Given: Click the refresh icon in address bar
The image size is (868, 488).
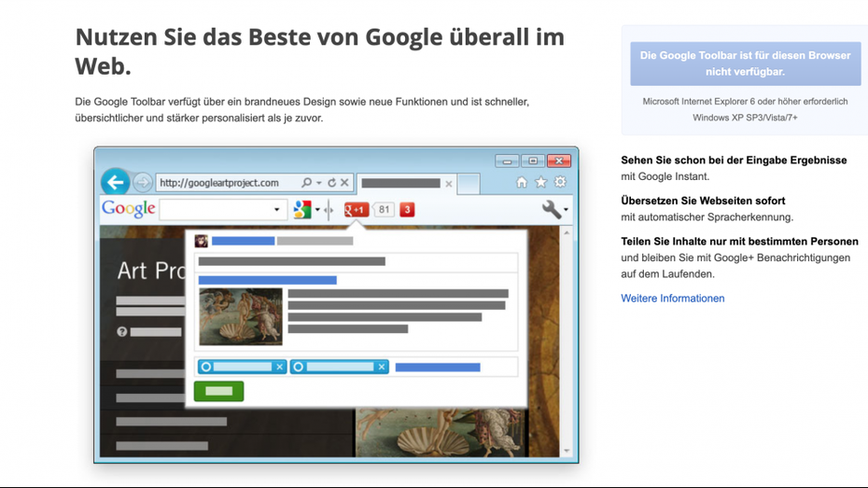Looking at the screenshot, I should click(331, 183).
